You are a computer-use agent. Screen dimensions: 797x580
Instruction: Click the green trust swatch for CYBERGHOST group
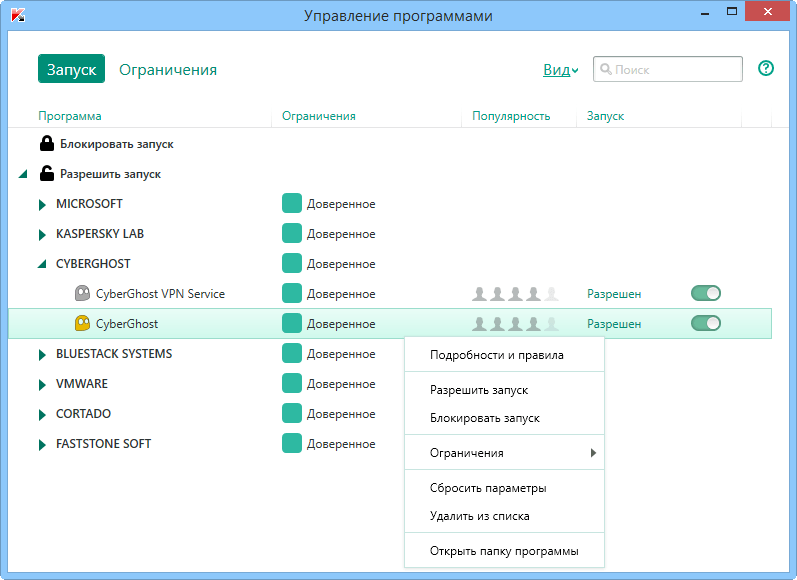(x=292, y=263)
